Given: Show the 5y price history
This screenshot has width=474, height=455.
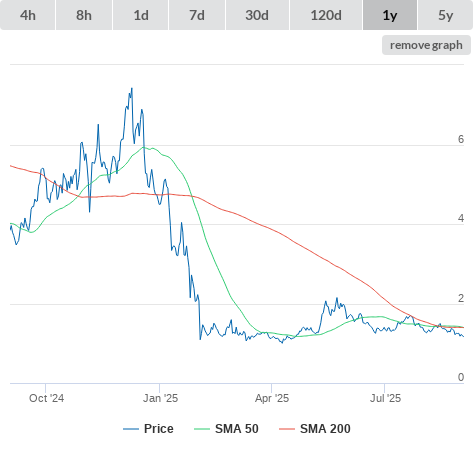Looking at the screenshot, I should 446,15.
